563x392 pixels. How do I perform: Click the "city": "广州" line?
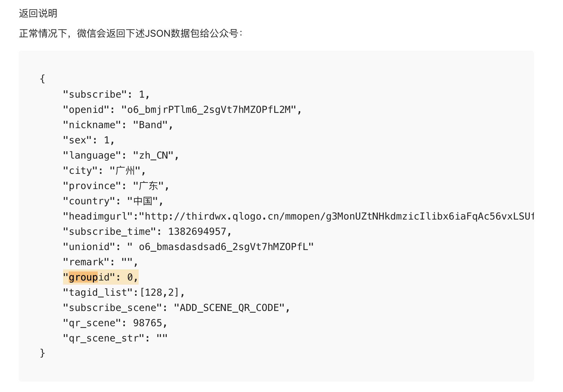pyautogui.click(x=104, y=171)
